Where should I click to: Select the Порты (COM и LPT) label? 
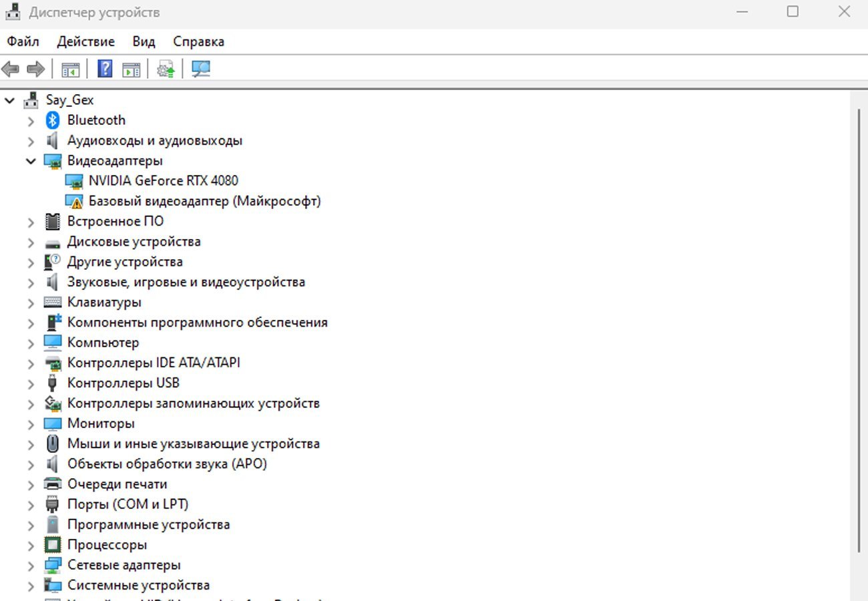[x=128, y=504]
